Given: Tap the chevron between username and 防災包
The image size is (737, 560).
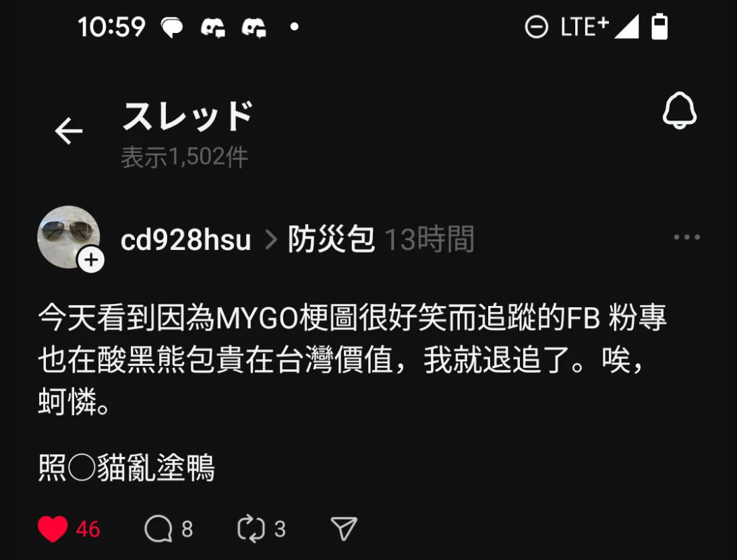Looking at the screenshot, I should [271, 240].
